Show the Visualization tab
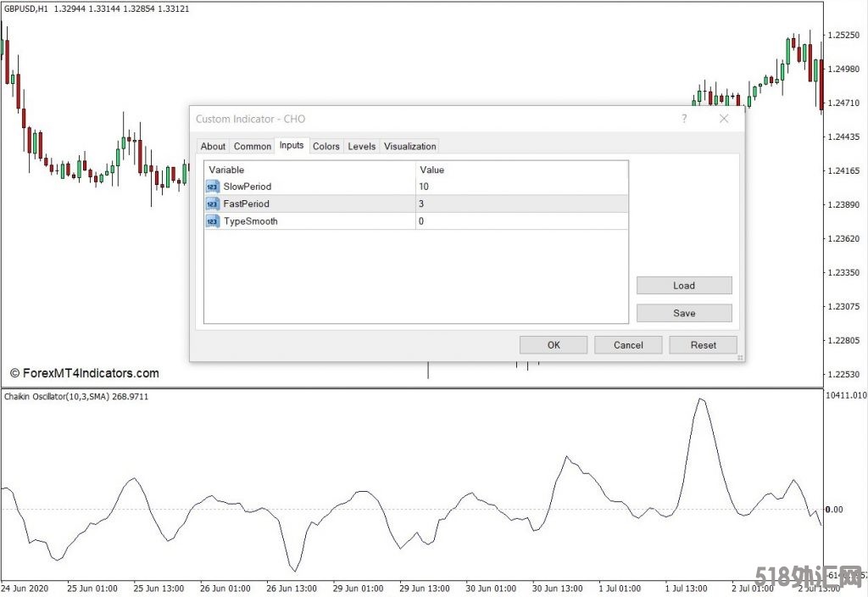Viewport: 868px width, 597px height. [x=410, y=147]
